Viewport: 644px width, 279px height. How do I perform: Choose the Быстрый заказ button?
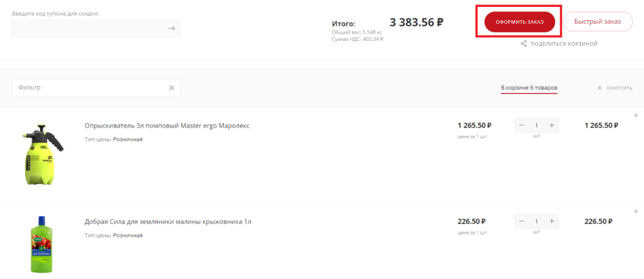(597, 22)
